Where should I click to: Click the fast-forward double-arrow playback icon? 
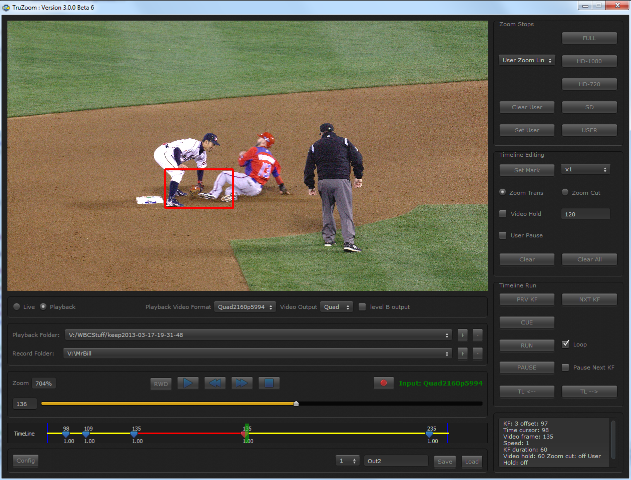[x=241, y=382]
